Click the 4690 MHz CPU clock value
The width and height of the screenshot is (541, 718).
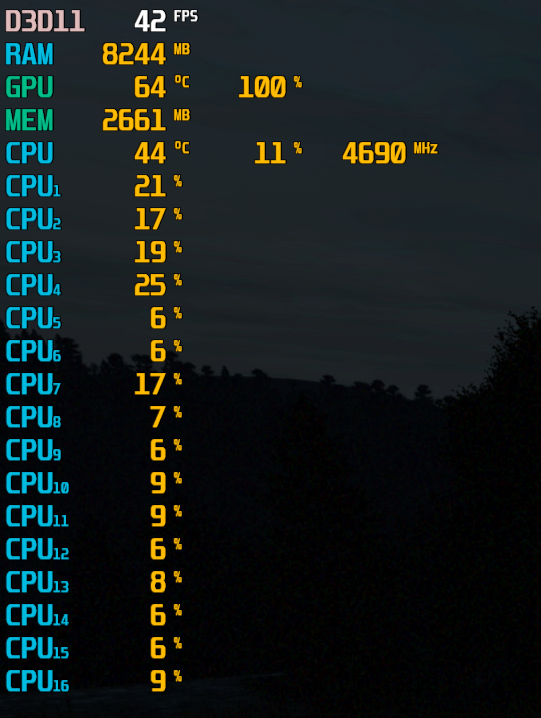point(390,152)
